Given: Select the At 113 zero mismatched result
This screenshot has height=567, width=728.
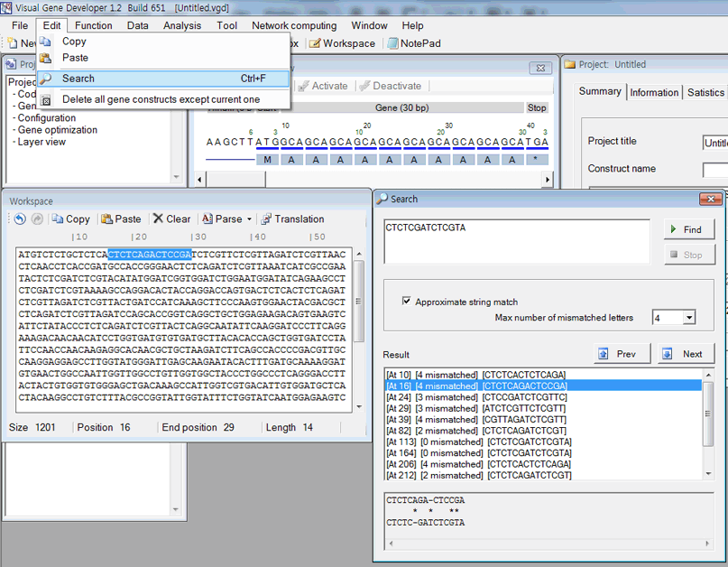Looking at the screenshot, I should [478, 442].
